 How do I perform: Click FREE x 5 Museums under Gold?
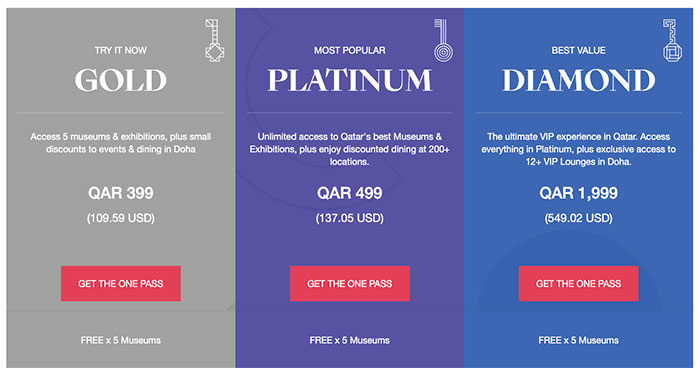[121, 340]
